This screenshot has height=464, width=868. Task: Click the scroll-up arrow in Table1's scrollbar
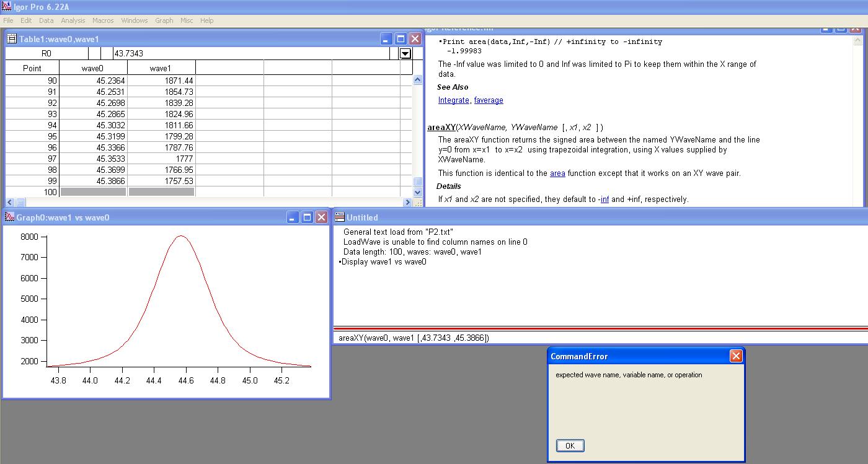point(417,79)
